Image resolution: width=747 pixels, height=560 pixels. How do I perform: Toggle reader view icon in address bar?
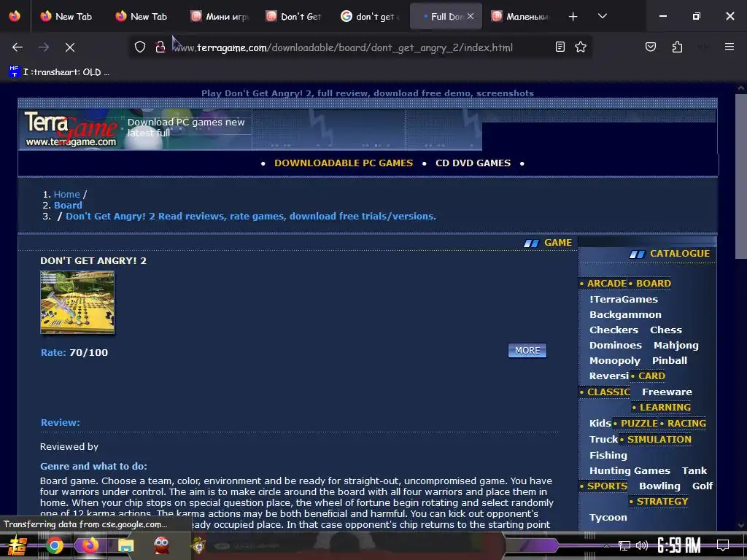pos(560,47)
